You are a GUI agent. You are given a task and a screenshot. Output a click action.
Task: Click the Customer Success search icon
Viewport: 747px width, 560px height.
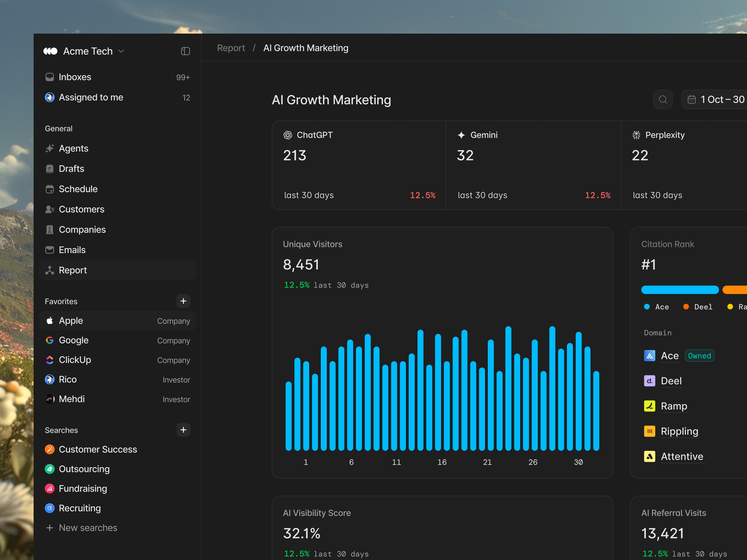[x=50, y=449]
